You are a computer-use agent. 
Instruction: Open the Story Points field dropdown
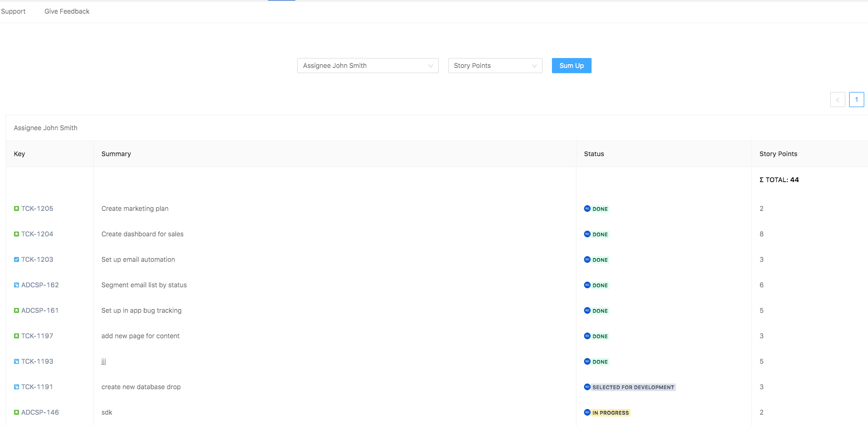pyautogui.click(x=495, y=66)
